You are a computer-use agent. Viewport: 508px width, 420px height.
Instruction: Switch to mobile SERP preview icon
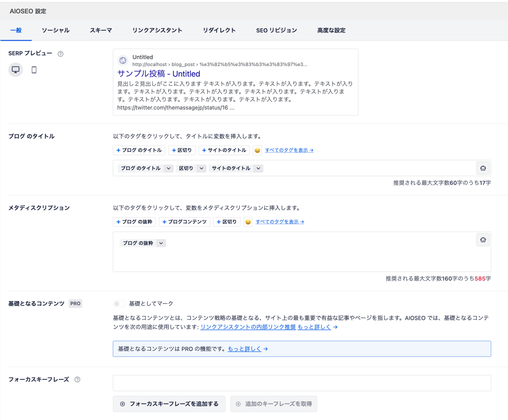(x=34, y=69)
